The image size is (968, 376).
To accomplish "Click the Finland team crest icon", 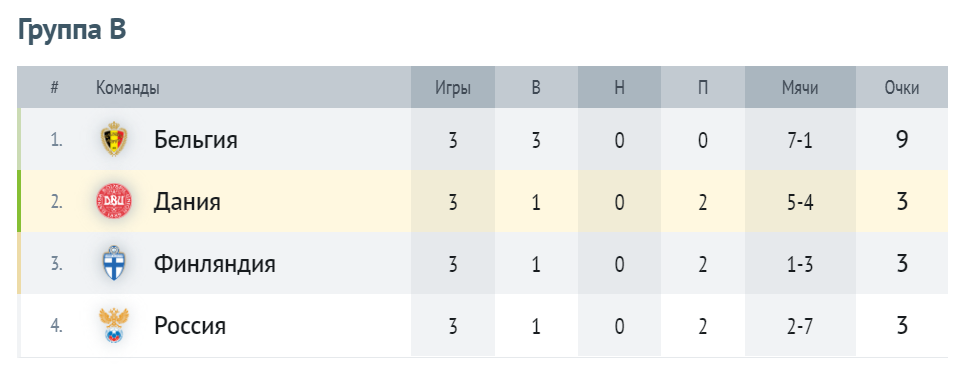I will 114,263.
